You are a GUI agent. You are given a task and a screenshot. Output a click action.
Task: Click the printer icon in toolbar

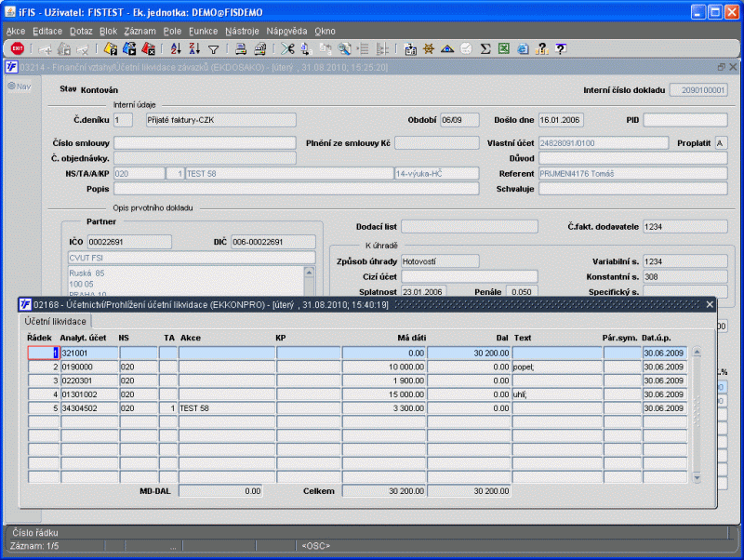(x=240, y=48)
